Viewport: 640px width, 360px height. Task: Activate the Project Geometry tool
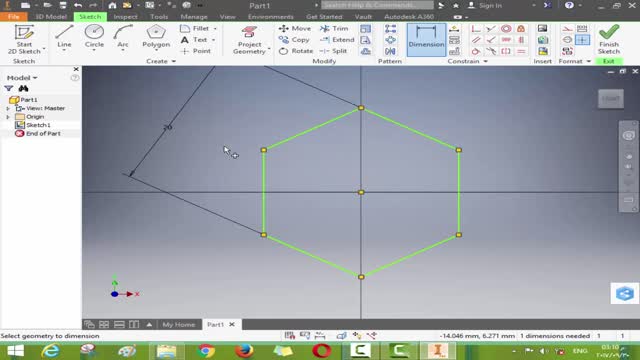click(249, 40)
